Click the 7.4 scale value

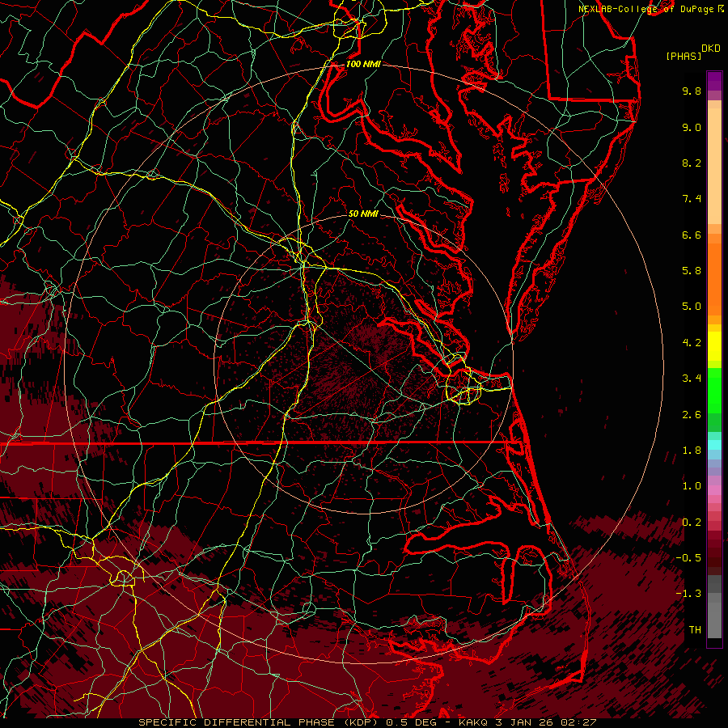692,199
